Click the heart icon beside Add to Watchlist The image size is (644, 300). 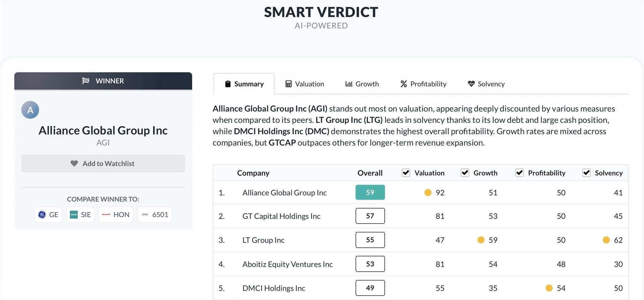click(x=74, y=164)
